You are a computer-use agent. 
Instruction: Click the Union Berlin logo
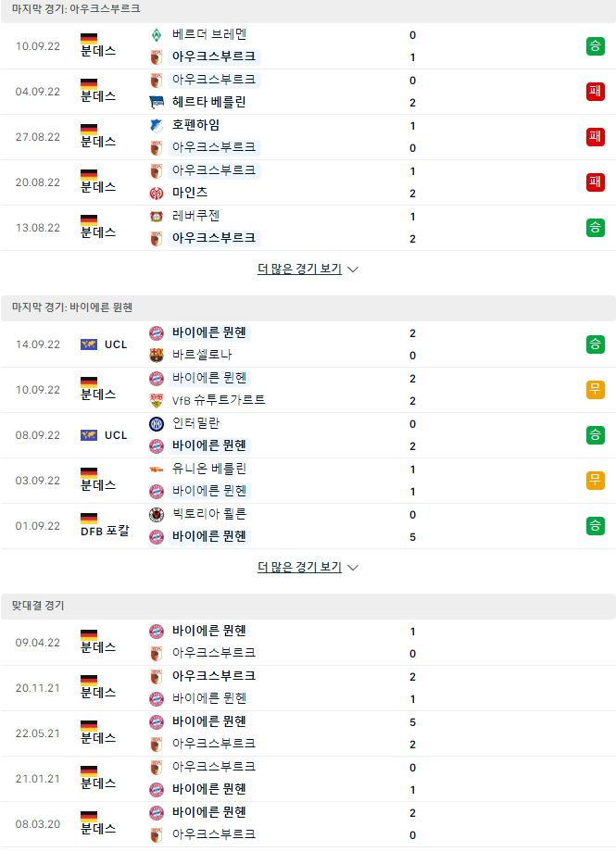pyautogui.click(x=156, y=470)
